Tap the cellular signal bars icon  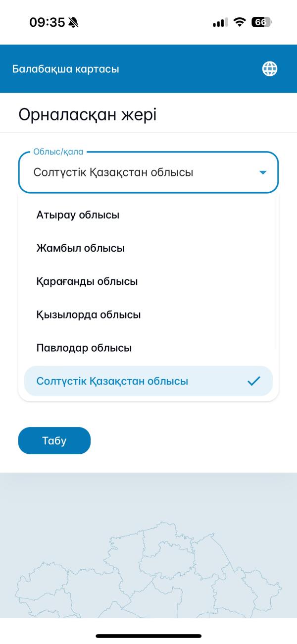[x=220, y=23]
